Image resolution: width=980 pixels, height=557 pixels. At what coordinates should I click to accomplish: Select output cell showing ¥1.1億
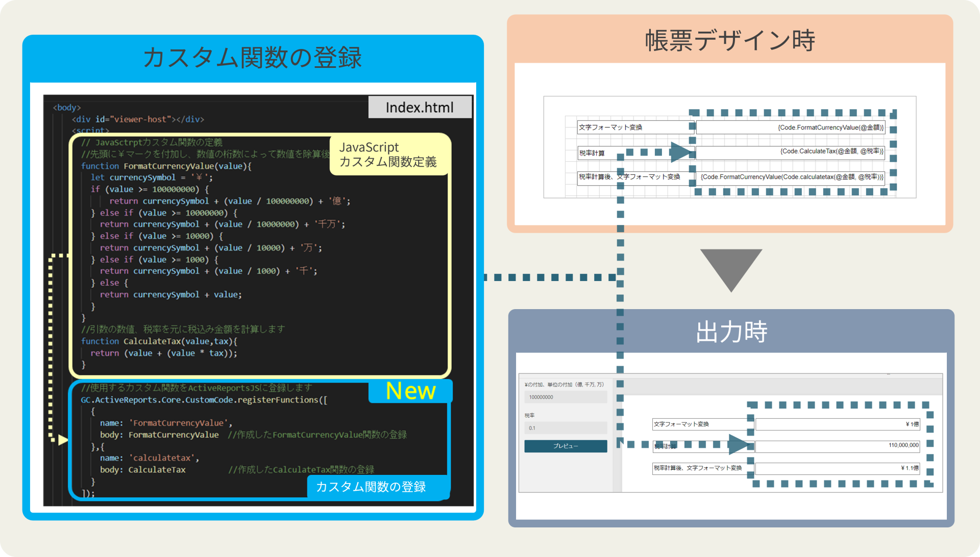coord(838,468)
